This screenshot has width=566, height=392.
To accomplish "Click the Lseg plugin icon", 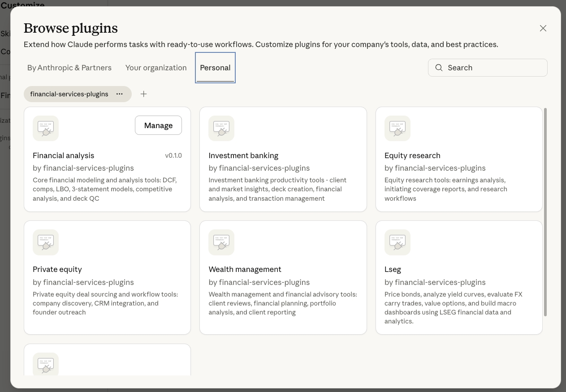I will click(397, 242).
